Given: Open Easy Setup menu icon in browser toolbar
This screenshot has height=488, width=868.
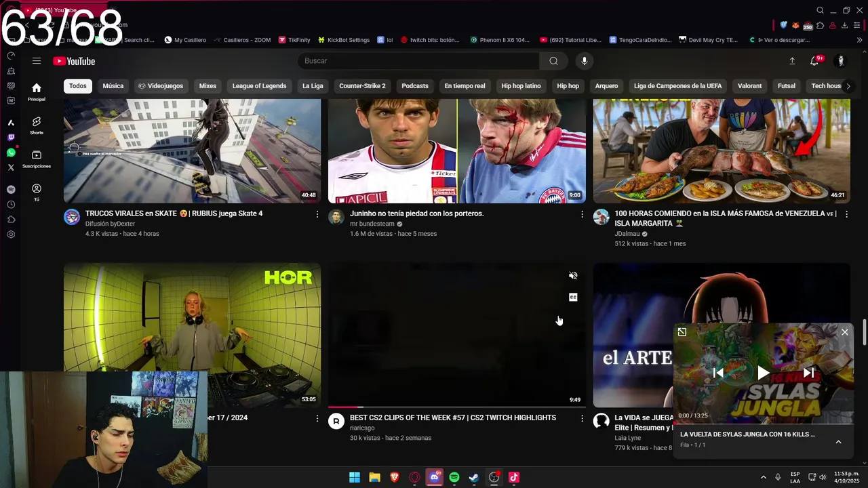Looking at the screenshot, I should (859, 25).
